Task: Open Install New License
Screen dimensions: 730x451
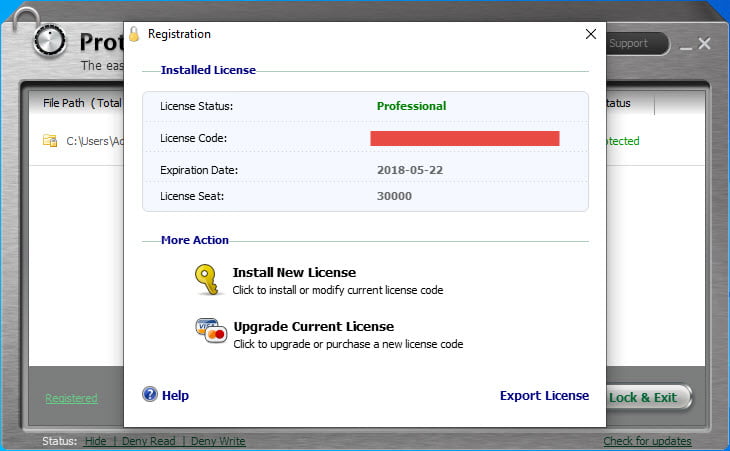Action: point(294,272)
